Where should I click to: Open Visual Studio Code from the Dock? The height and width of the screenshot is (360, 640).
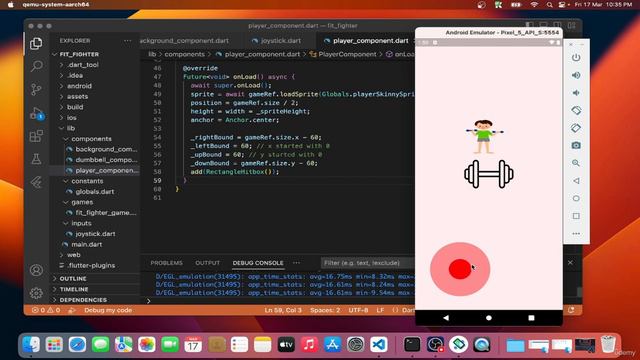point(379,344)
